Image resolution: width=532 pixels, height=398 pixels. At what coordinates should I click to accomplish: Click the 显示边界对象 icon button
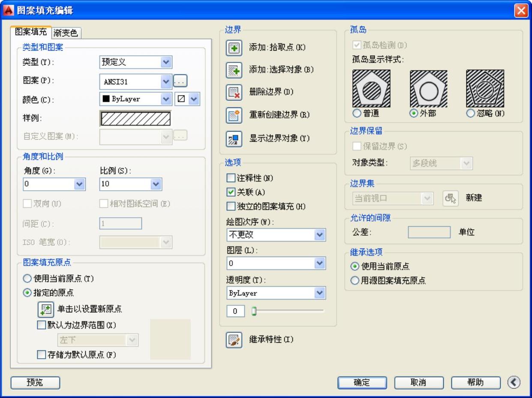point(234,139)
